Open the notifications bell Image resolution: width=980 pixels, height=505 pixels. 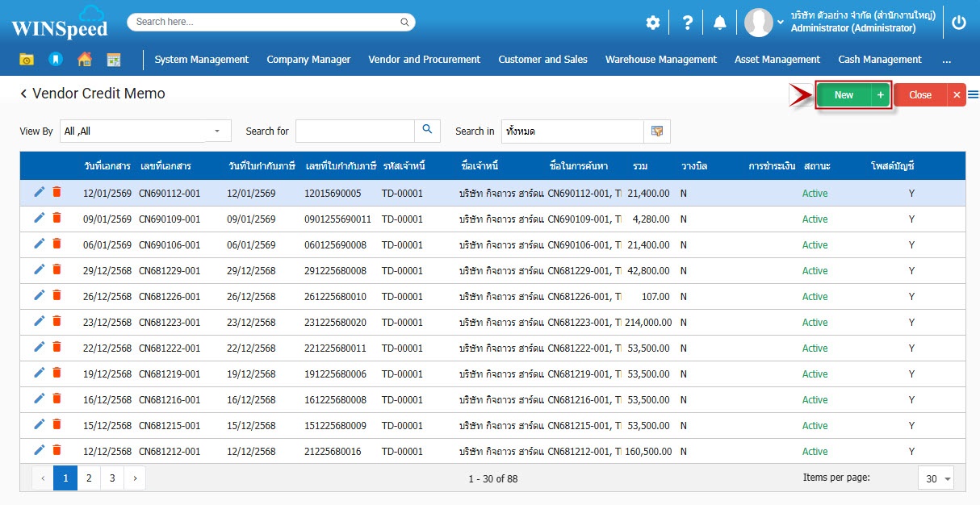[x=719, y=23]
